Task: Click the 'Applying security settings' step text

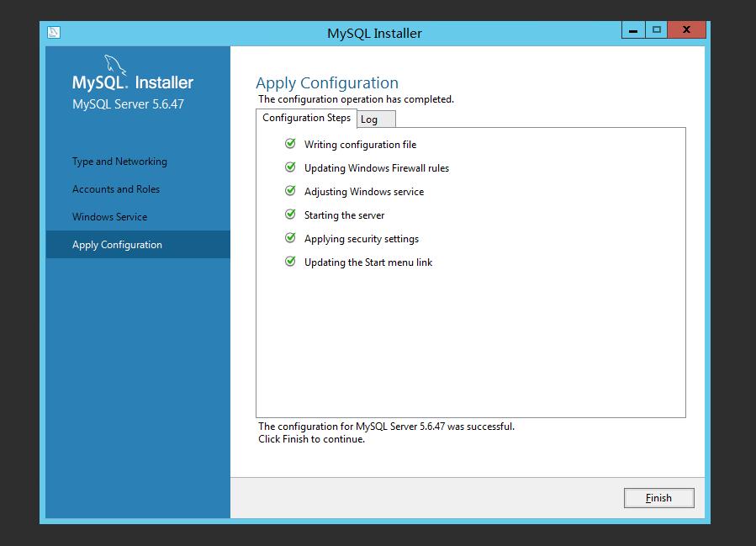Action: tap(361, 239)
